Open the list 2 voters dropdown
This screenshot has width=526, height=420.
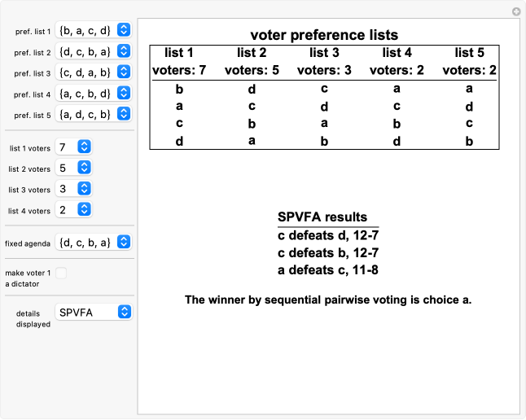(x=73, y=168)
